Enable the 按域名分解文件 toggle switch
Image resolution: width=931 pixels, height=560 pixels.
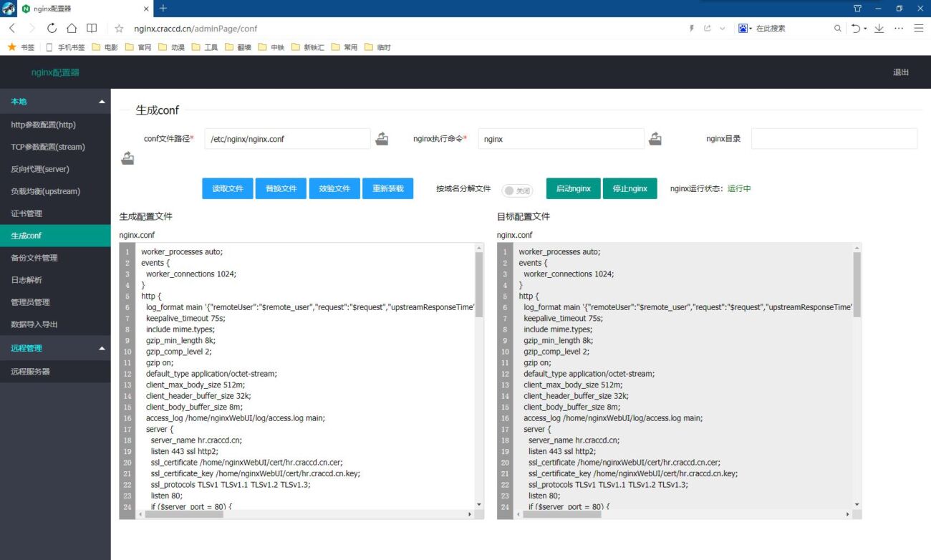pos(517,188)
